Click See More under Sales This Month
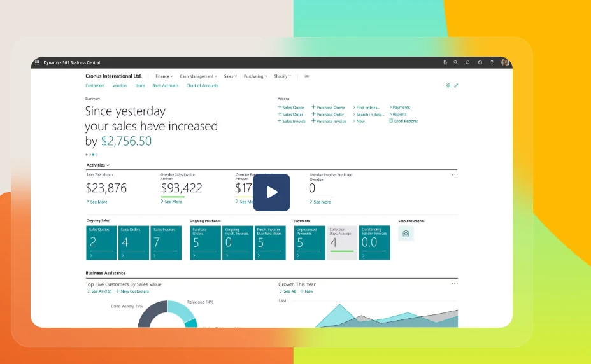591x364 pixels. pos(97,202)
